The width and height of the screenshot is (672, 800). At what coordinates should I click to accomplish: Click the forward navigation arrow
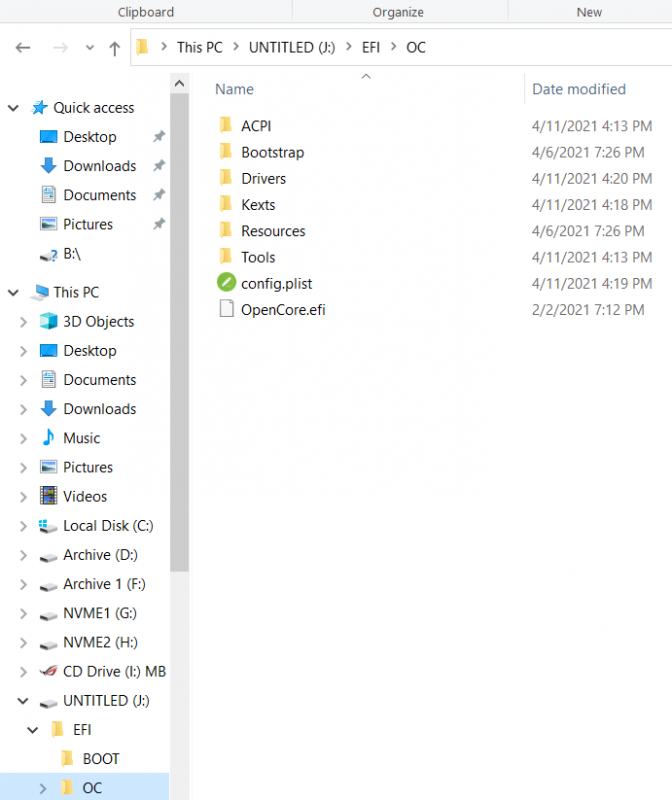pos(60,48)
